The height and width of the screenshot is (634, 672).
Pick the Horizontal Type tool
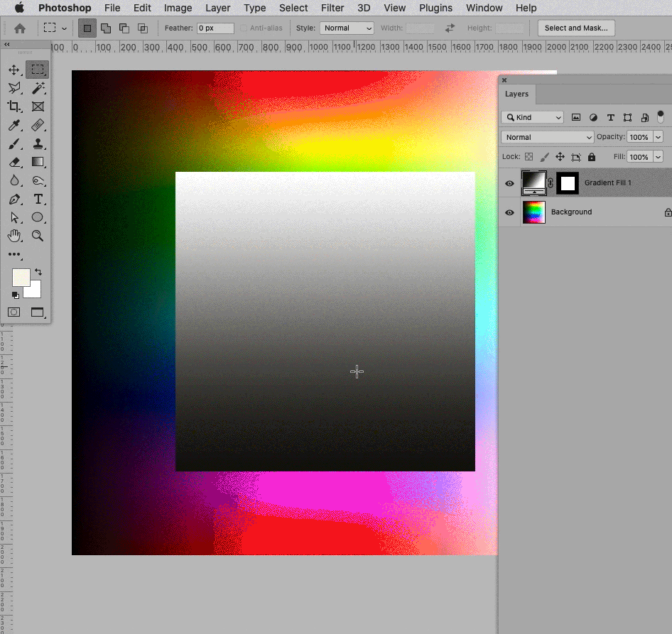pyautogui.click(x=37, y=199)
